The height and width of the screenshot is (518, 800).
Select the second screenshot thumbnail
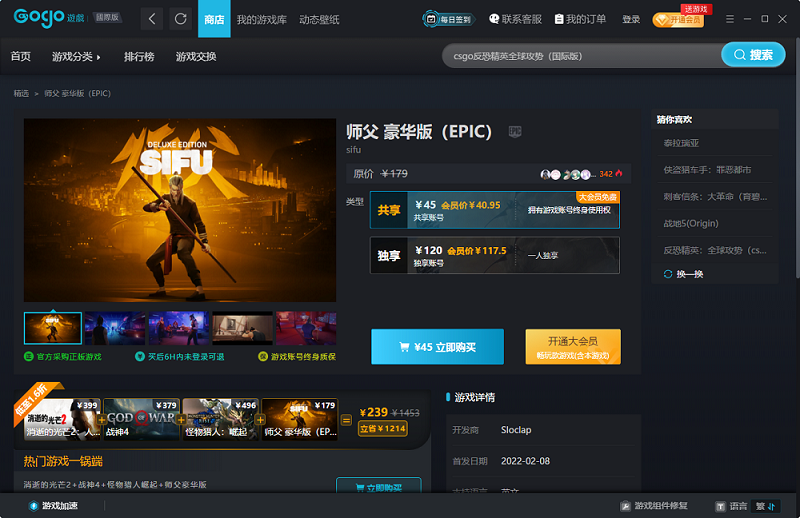[115, 328]
